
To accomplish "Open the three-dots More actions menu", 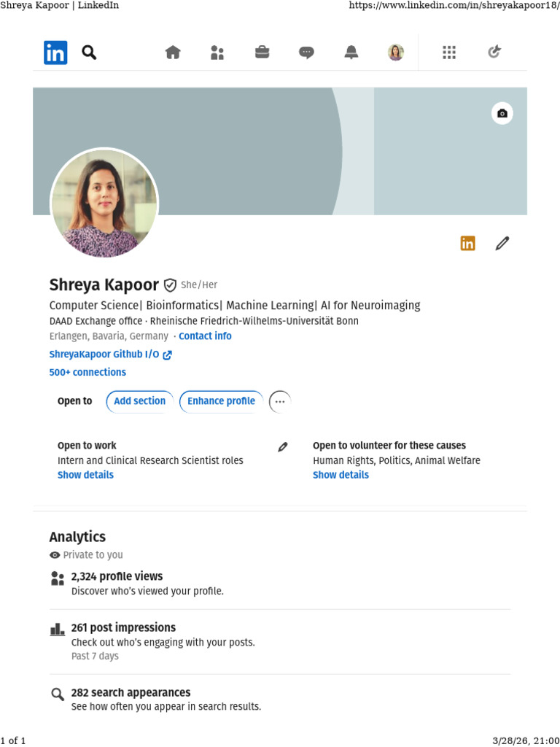I will point(280,402).
